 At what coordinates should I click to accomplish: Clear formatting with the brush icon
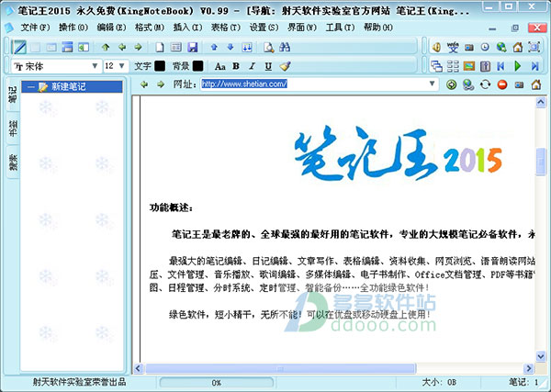pyautogui.click(x=285, y=66)
